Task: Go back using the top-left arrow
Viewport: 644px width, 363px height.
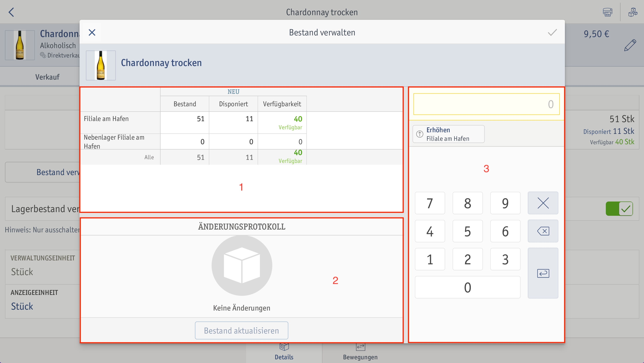Action: point(11,12)
